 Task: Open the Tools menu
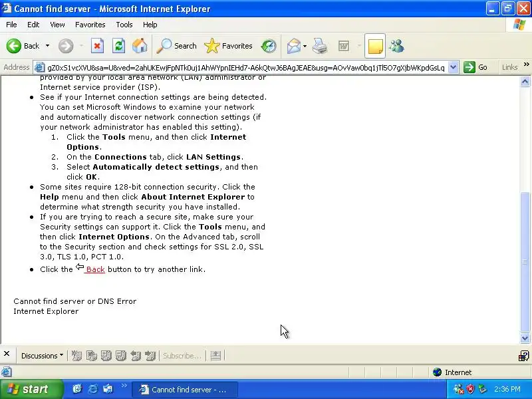pos(124,25)
